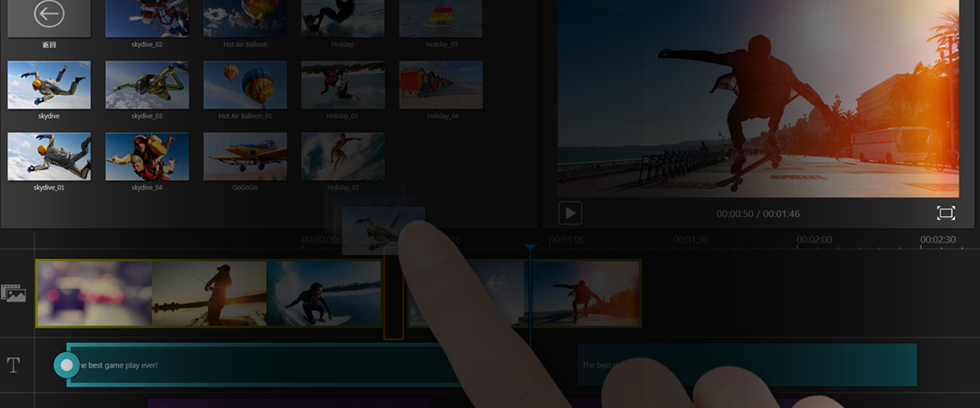Click the back arrow button
Viewport: 980px width, 408px height.
tap(49, 15)
